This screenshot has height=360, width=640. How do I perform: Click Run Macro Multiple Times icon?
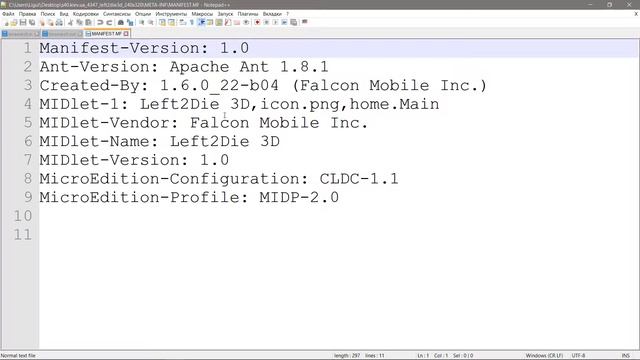(284, 22)
